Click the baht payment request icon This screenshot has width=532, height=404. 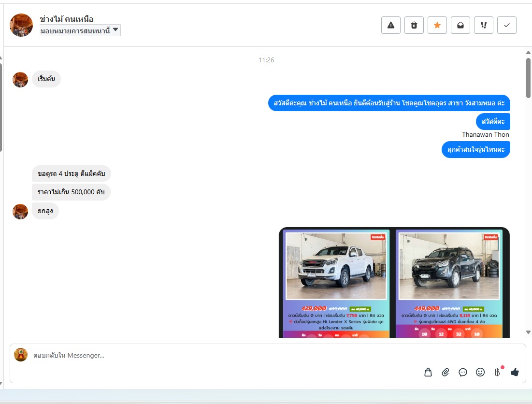(x=497, y=372)
